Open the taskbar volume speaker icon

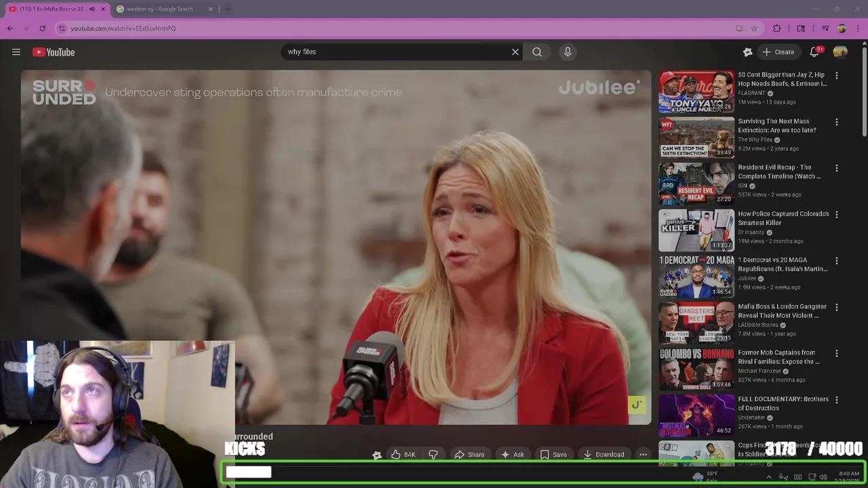pyautogui.click(x=823, y=477)
